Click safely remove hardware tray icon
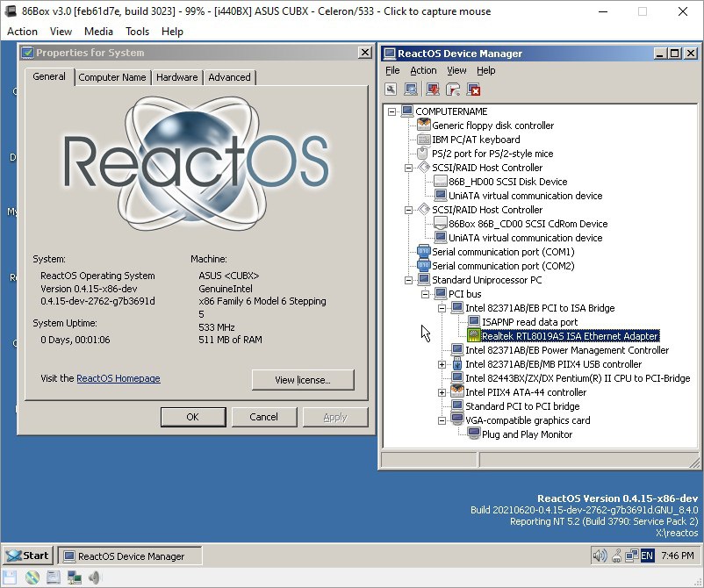This screenshot has height=588, width=704. pos(617,556)
